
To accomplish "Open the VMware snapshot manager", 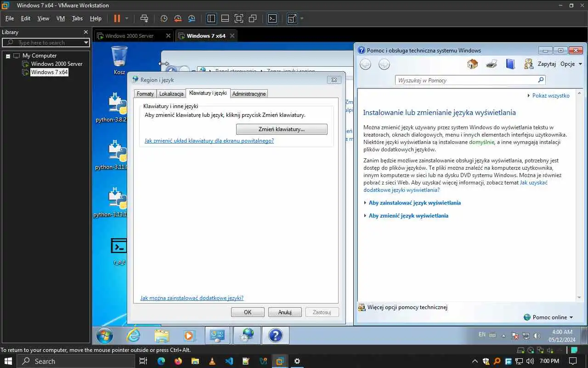I will tap(192, 18).
